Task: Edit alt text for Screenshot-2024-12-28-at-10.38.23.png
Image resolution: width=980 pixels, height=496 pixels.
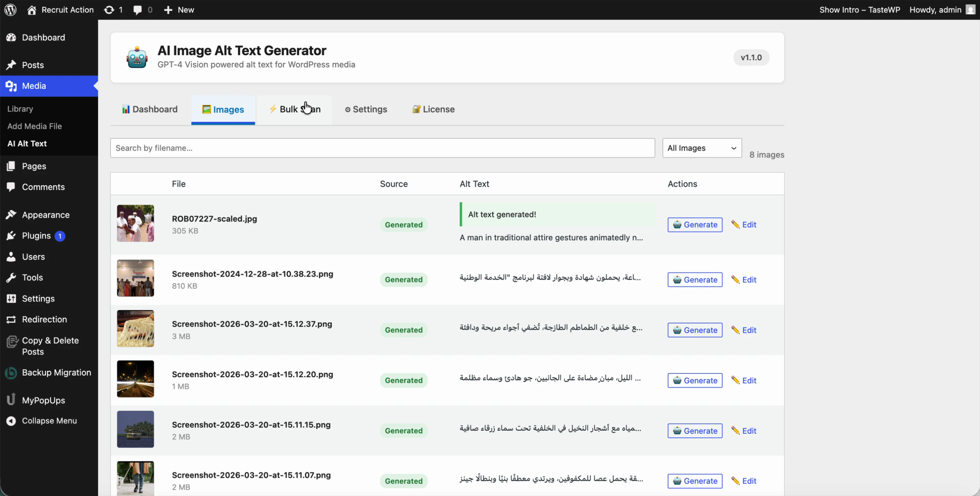Action: [744, 280]
